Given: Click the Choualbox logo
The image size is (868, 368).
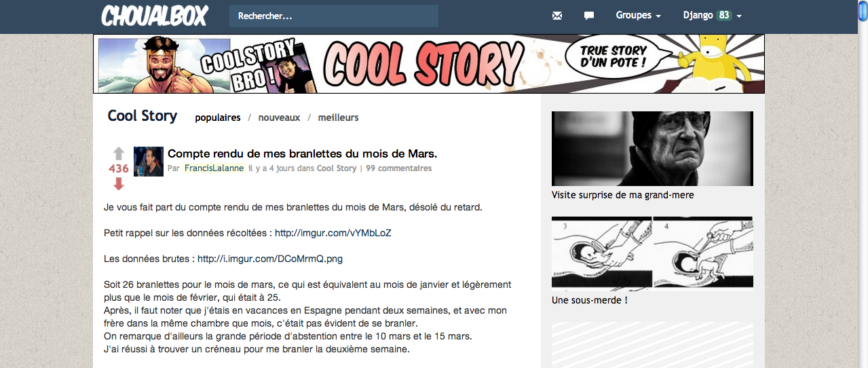Looking at the screenshot, I should (x=155, y=16).
